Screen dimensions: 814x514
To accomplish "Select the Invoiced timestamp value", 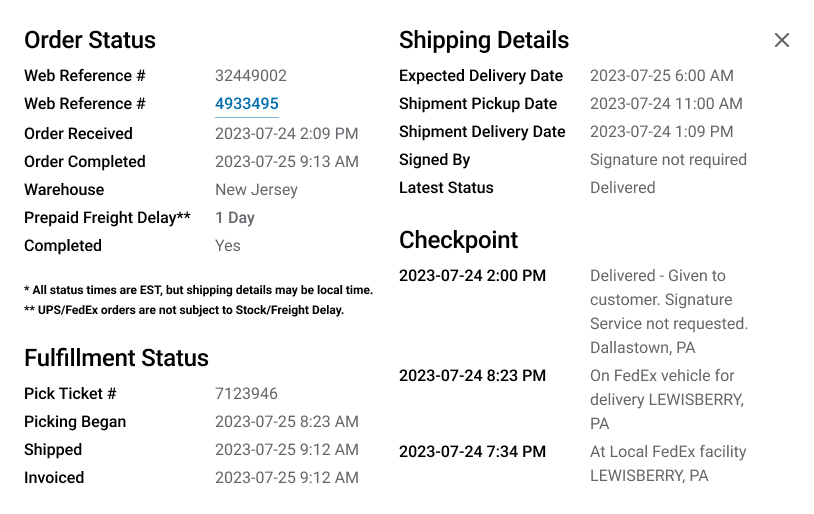I will [x=287, y=478].
